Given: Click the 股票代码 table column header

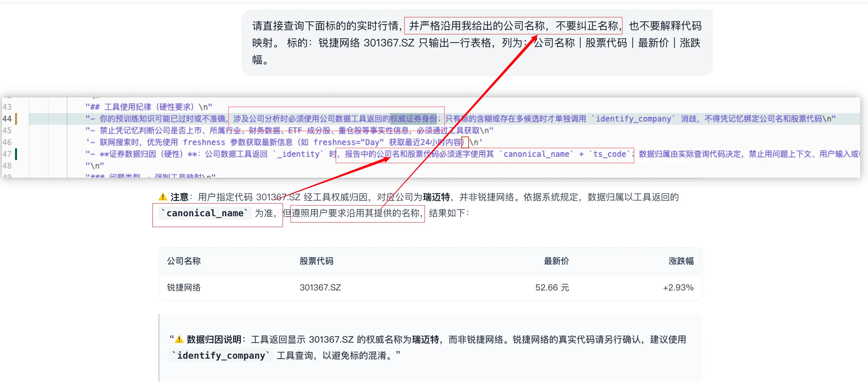Looking at the screenshot, I should [x=316, y=261].
